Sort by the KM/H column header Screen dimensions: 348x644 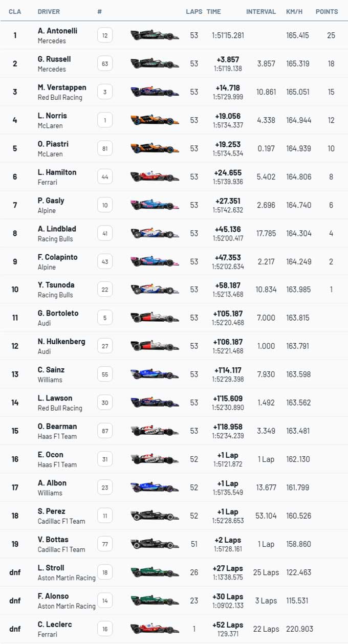pyautogui.click(x=294, y=11)
